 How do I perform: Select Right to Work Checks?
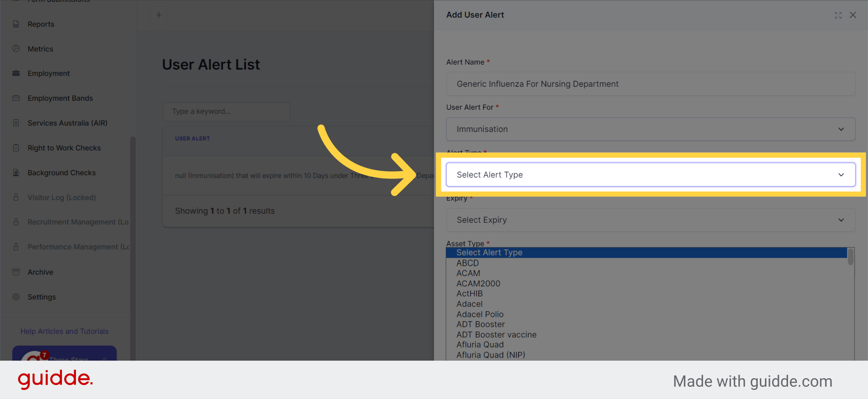(64, 148)
